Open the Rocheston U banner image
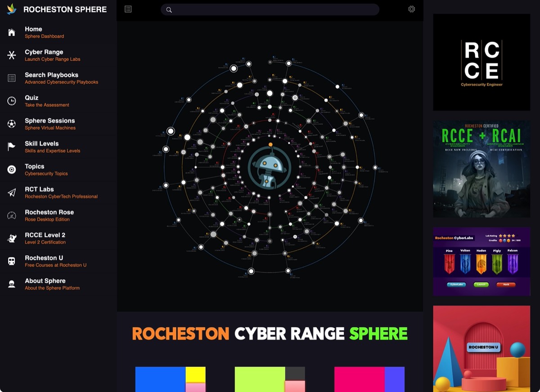 481,349
